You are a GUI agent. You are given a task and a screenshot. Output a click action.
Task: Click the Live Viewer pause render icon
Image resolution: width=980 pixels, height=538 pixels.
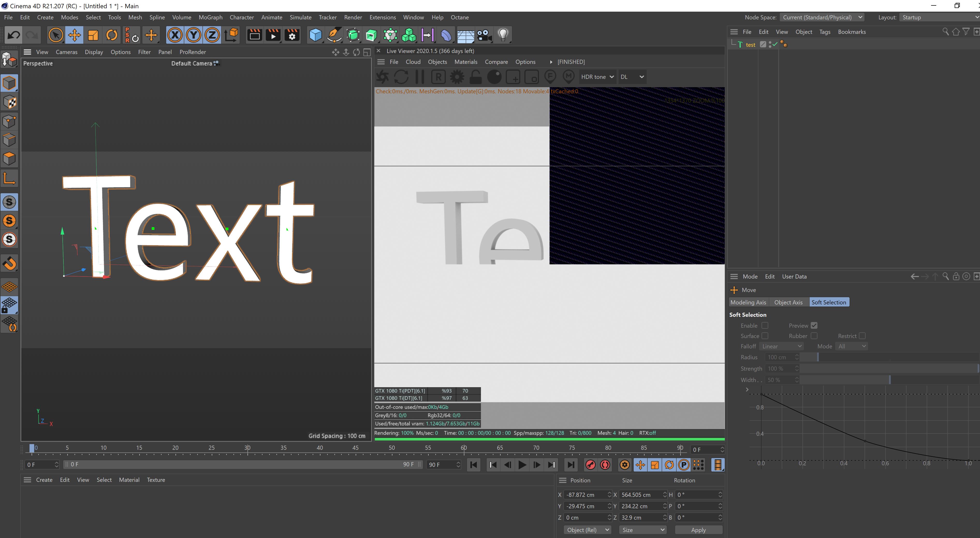pyautogui.click(x=420, y=77)
